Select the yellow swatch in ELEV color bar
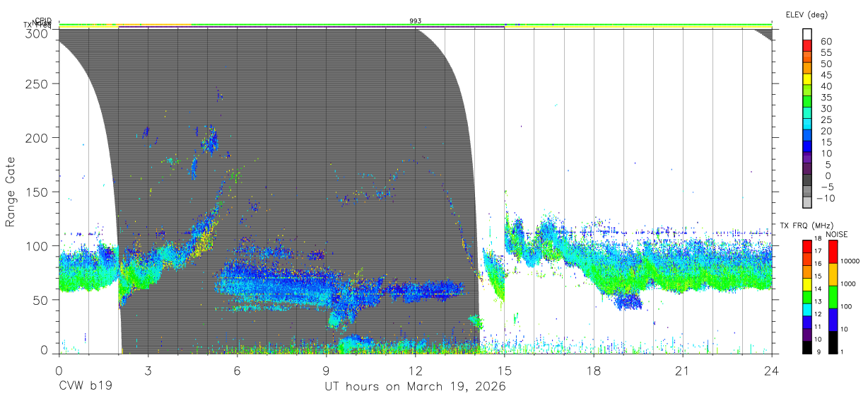 pos(809,80)
